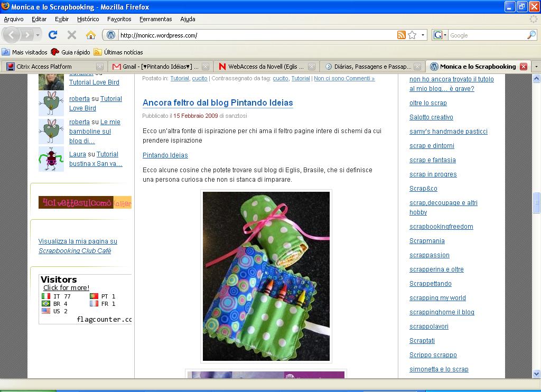
Task: Close the Monica e lo Scrapbooking tab
Action: pos(524,67)
